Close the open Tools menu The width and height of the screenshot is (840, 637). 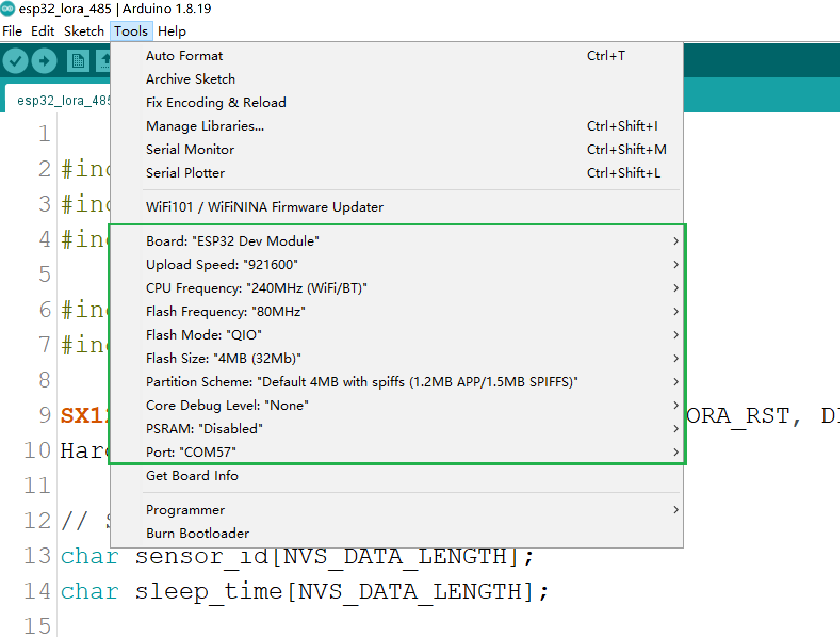[131, 31]
